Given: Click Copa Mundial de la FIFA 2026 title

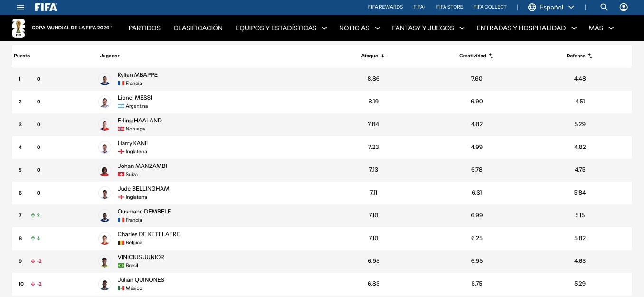Looking at the screenshot, I should [72, 28].
